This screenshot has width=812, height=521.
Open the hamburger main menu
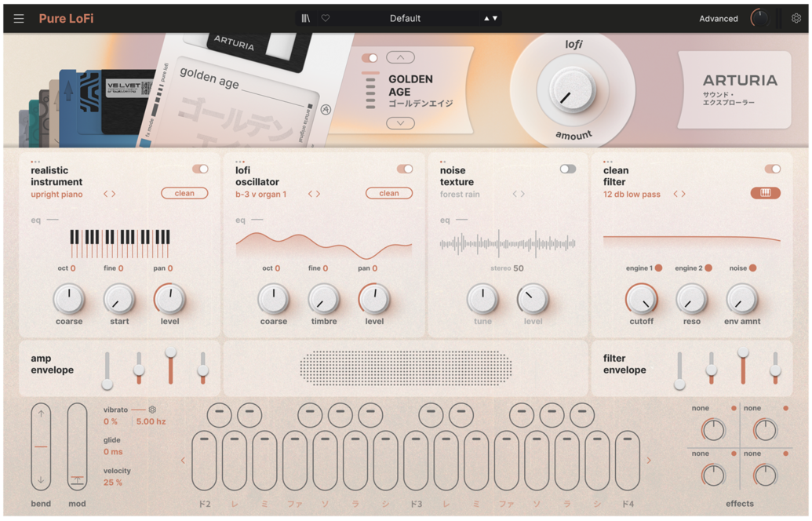click(x=19, y=19)
